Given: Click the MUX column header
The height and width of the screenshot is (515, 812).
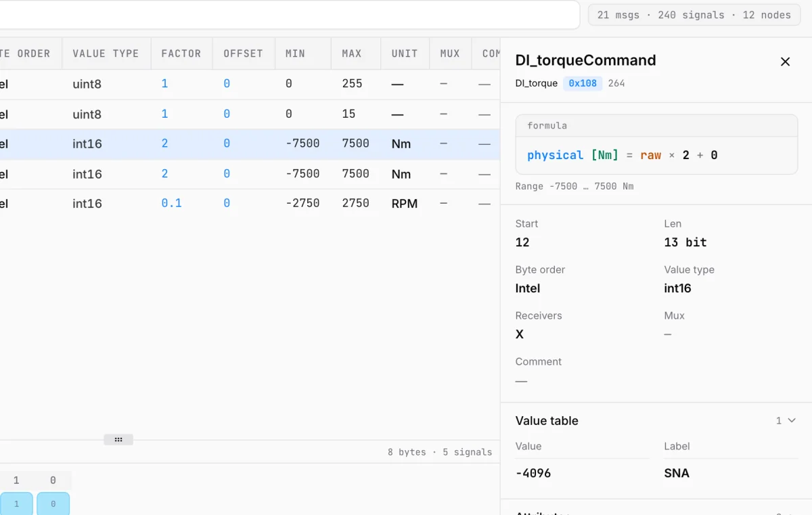Looking at the screenshot, I should click(x=450, y=53).
